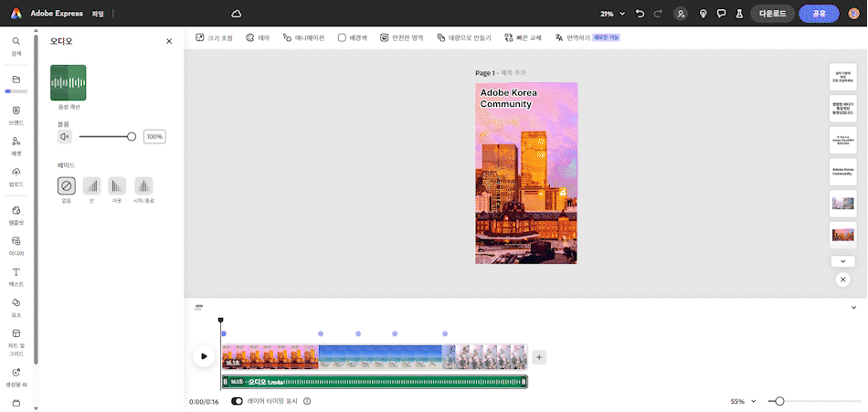
Task: Click the Adobe Korea Community text on the canvas
Action: (x=508, y=98)
